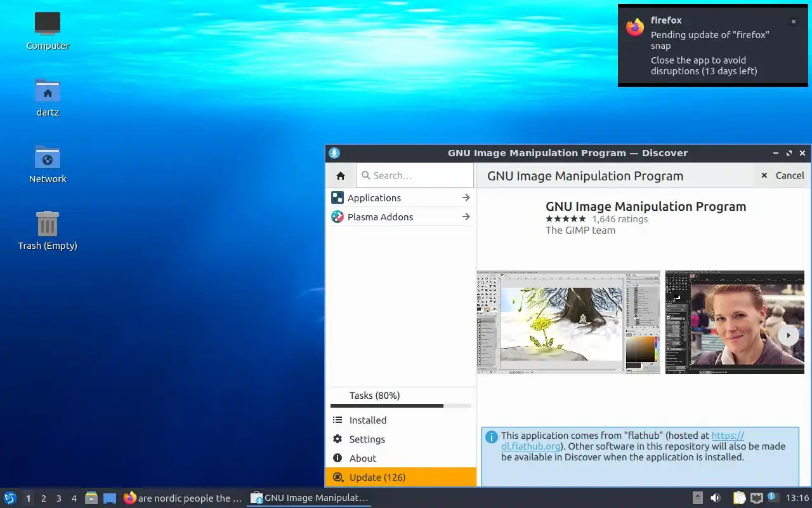Click the show desktop icon in taskbar
The image size is (812, 508).
coord(110,498)
